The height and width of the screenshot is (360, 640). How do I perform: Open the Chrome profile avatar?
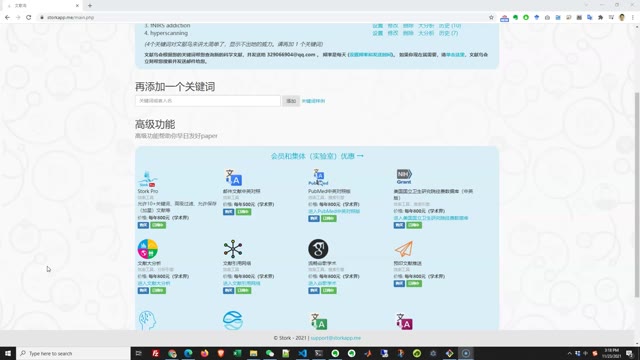coord(622,18)
